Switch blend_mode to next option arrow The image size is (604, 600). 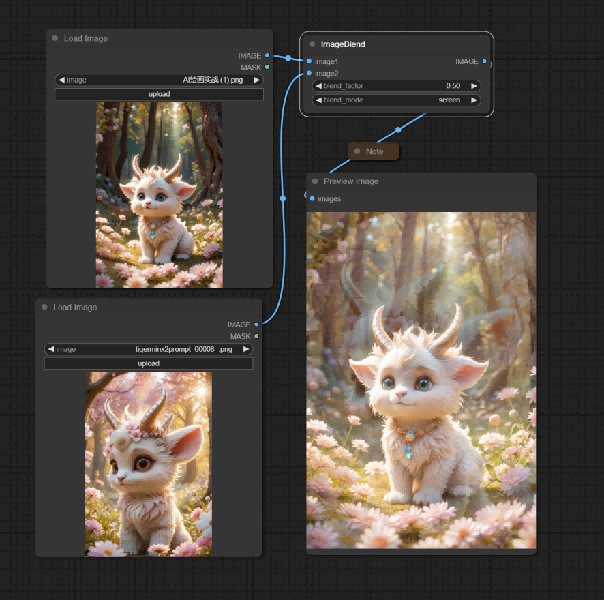coord(474,100)
